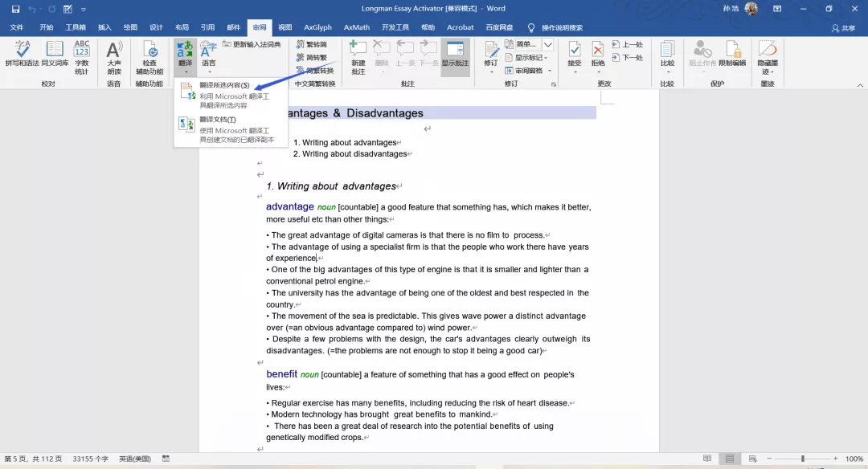This screenshot has height=469, width=868.
Task: Click Next change (下一处) button
Action: coord(628,58)
